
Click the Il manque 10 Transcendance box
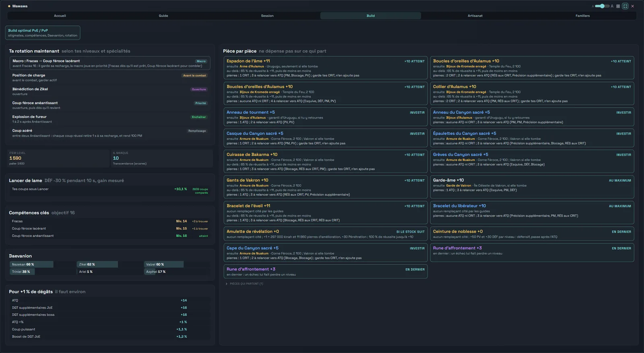[161, 158]
